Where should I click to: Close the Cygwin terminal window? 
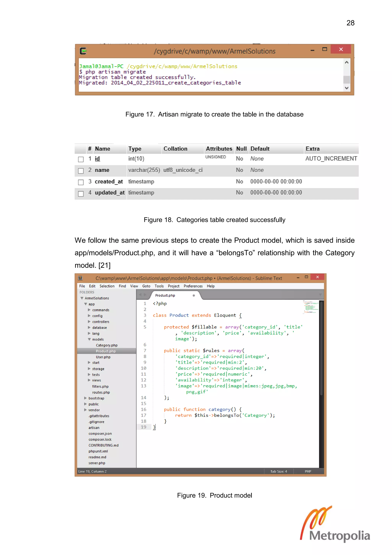(341, 49)
